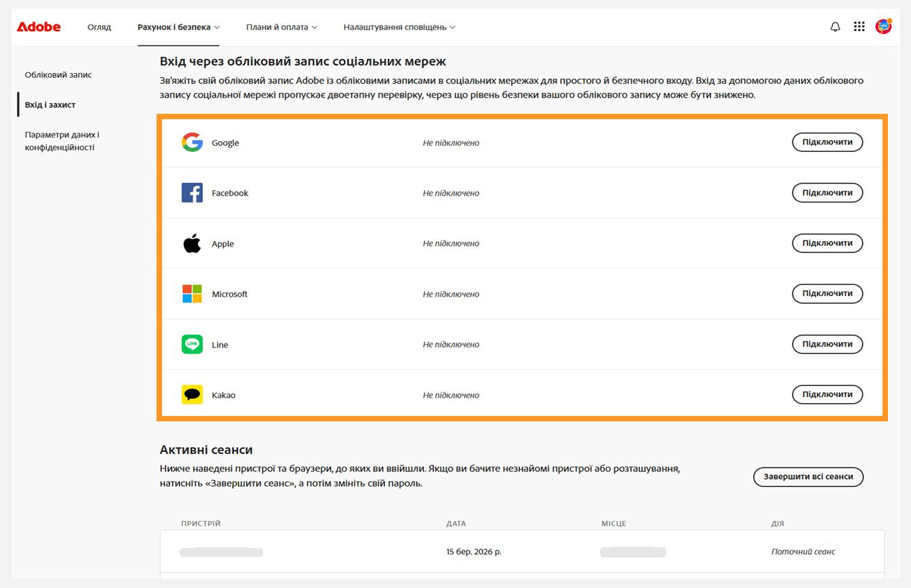
Task: Open the apps grid launcher
Action: (x=859, y=27)
